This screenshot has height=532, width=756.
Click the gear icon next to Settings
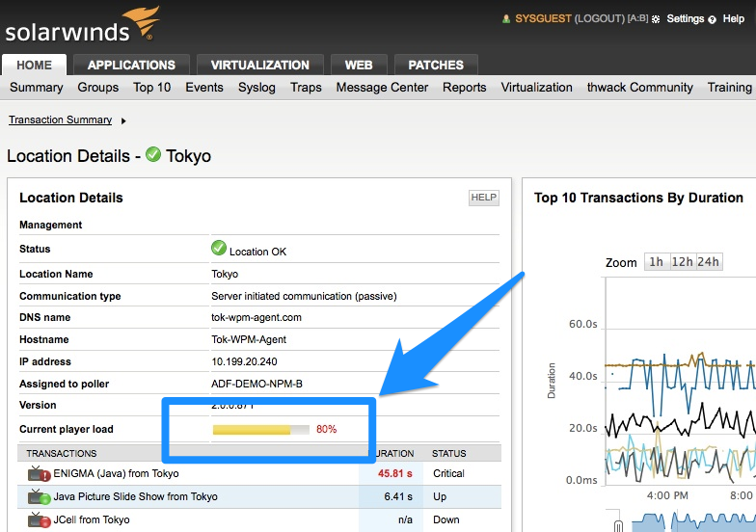point(656,19)
